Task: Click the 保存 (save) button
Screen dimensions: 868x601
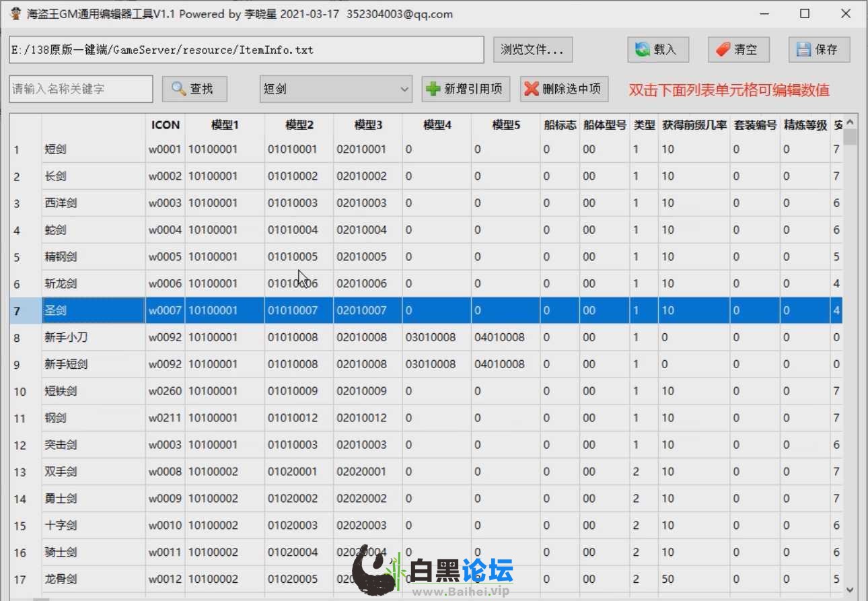Action: point(819,50)
